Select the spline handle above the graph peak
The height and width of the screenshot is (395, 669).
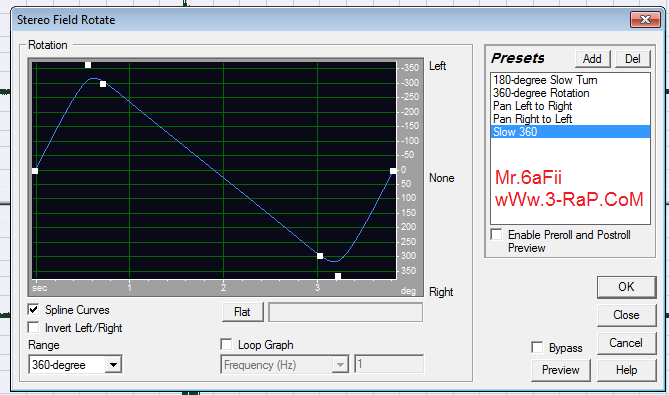coord(88,65)
